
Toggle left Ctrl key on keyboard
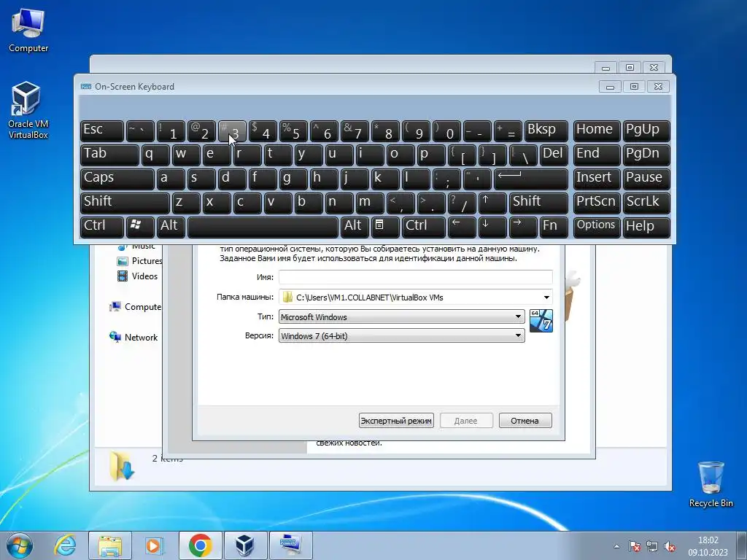pyautogui.click(x=102, y=227)
